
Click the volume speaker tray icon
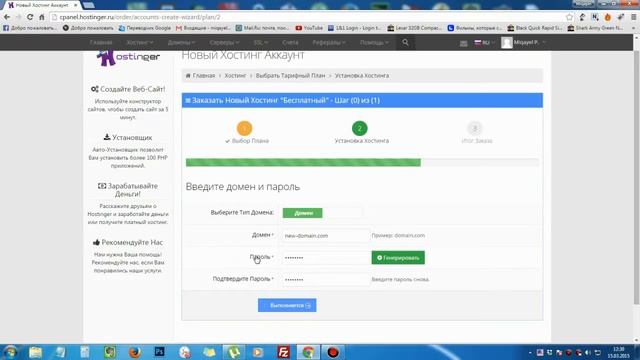588,352
